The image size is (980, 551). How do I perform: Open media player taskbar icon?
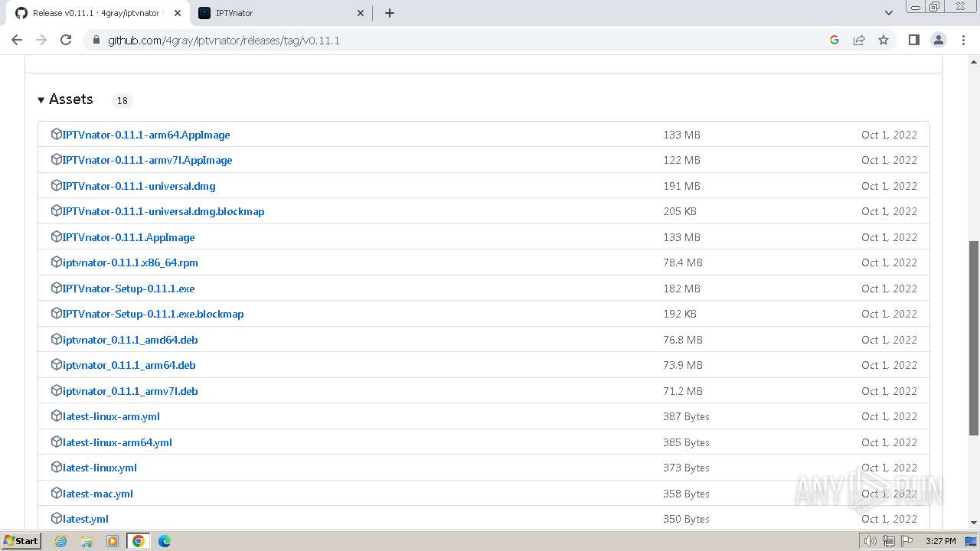113,541
